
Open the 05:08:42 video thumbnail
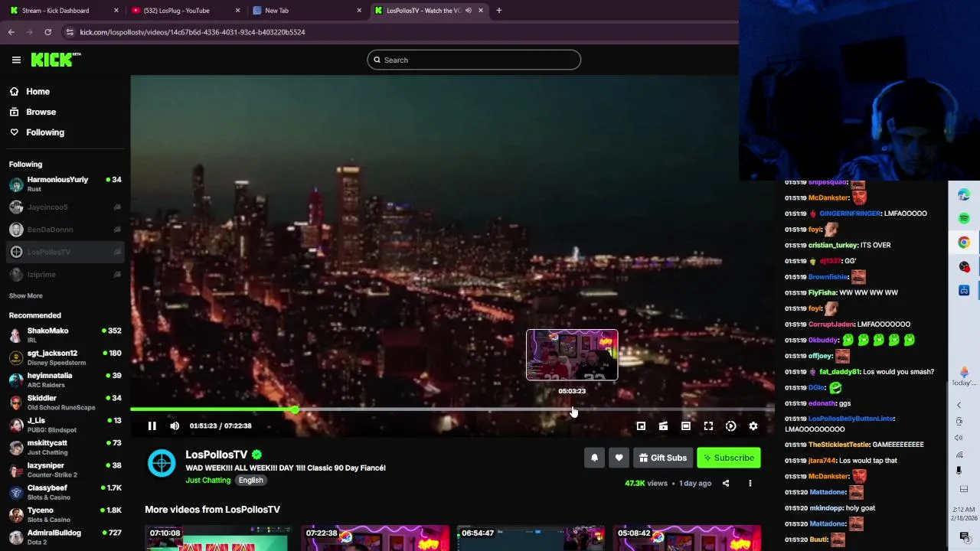(687, 538)
